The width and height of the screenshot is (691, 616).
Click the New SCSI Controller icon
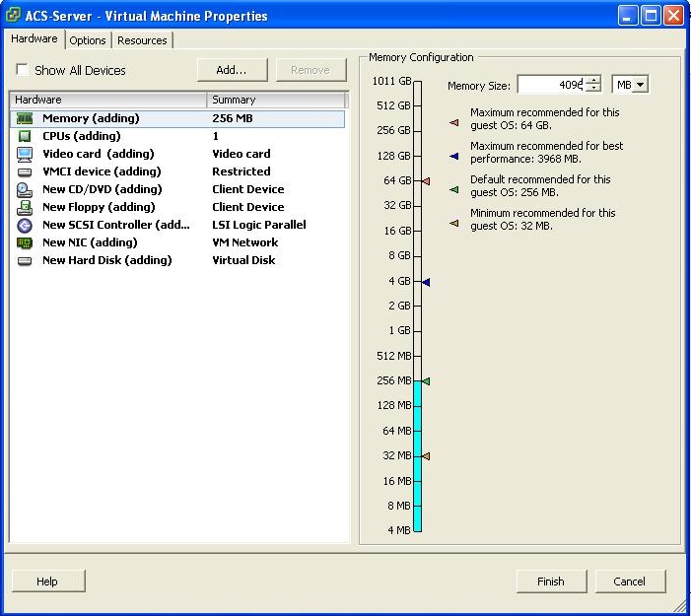point(25,225)
